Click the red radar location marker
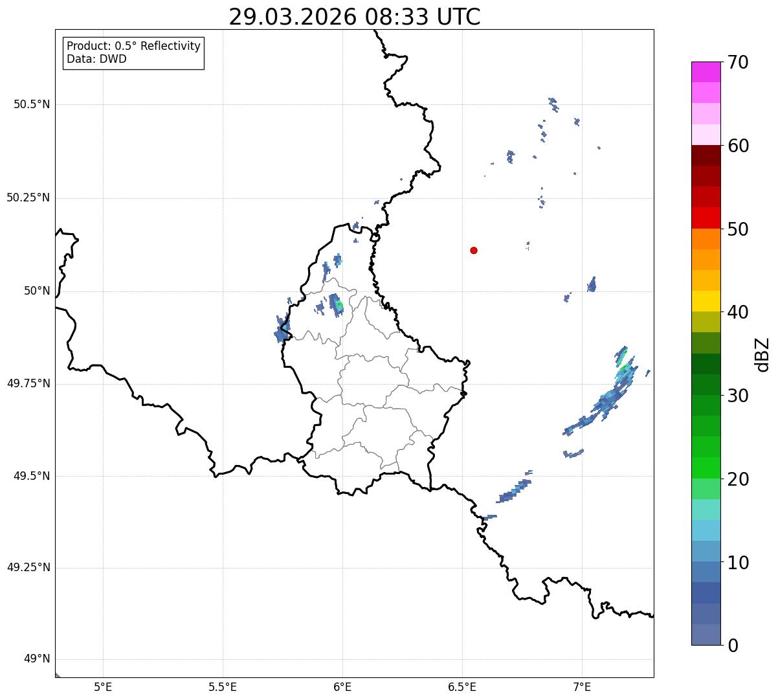The height and width of the screenshot is (700, 778). pyautogui.click(x=474, y=250)
